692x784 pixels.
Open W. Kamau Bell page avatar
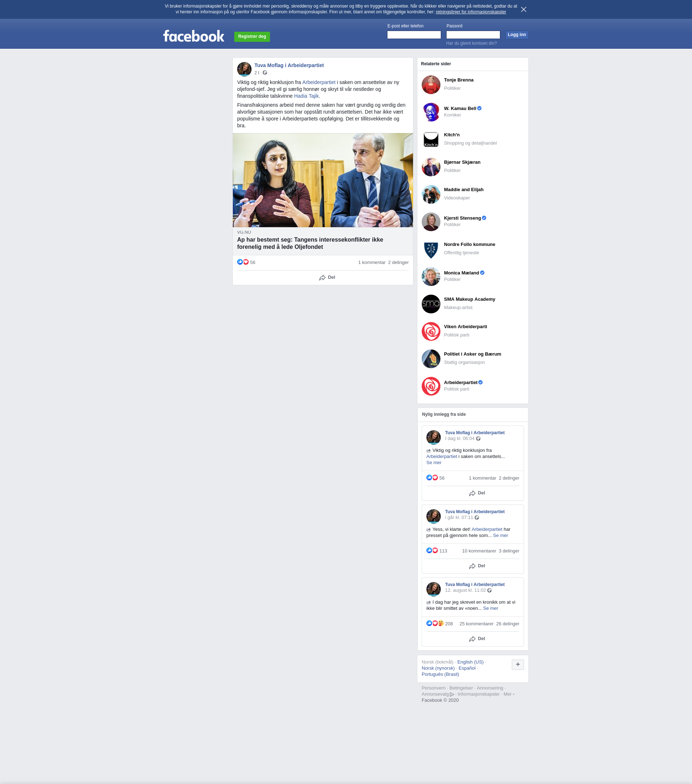click(x=431, y=112)
